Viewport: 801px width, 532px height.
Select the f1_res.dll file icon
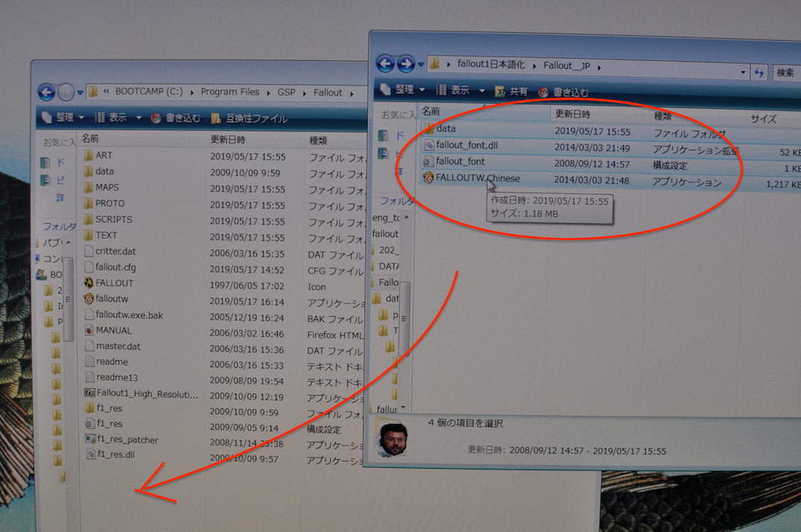[x=91, y=454]
